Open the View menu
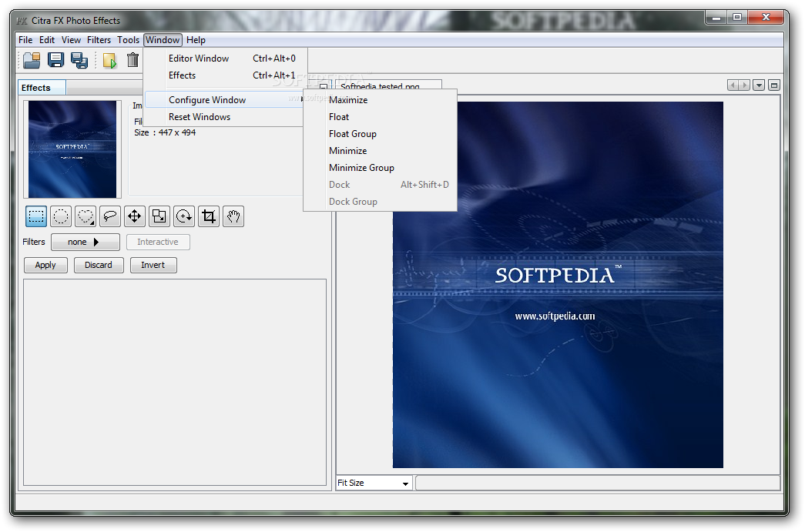This screenshot has width=805, height=532. point(71,40)
